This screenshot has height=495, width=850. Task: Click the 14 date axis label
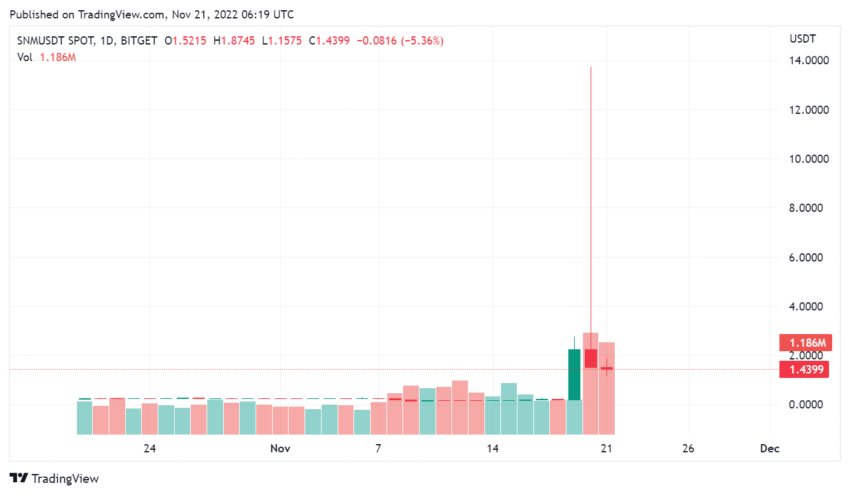pyautogui.click(x=492, y=448)
